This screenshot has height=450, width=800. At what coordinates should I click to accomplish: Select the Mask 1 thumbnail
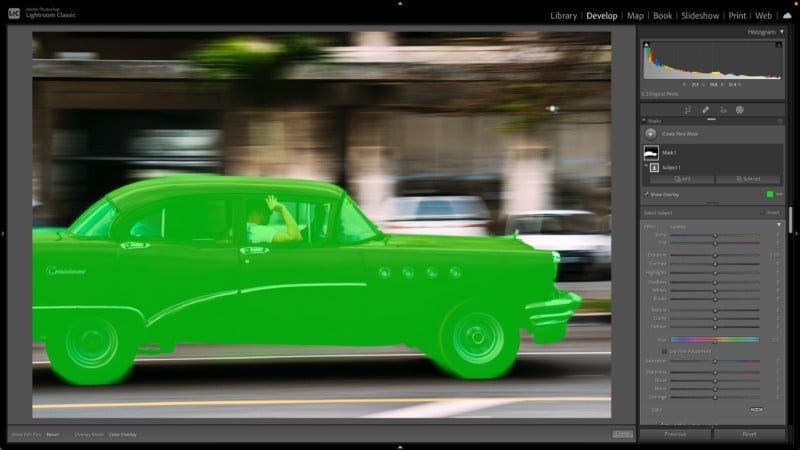click(x=650, y=152)
